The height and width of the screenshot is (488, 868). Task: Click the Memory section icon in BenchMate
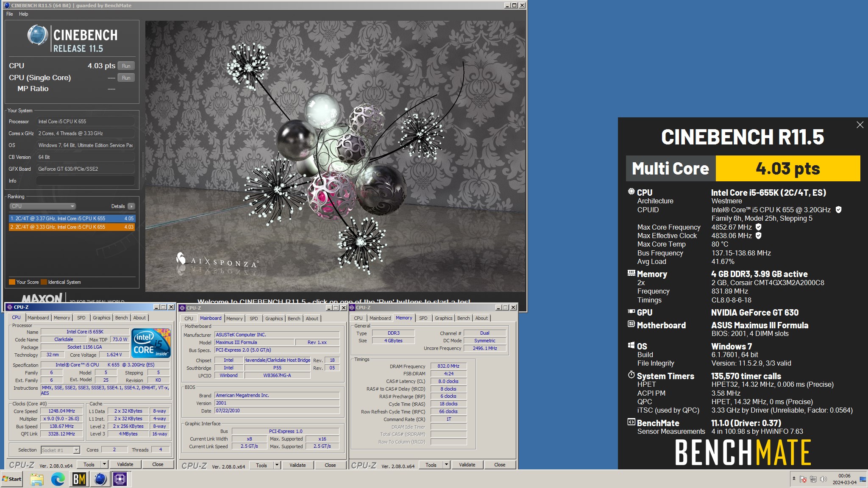point(631,273)
